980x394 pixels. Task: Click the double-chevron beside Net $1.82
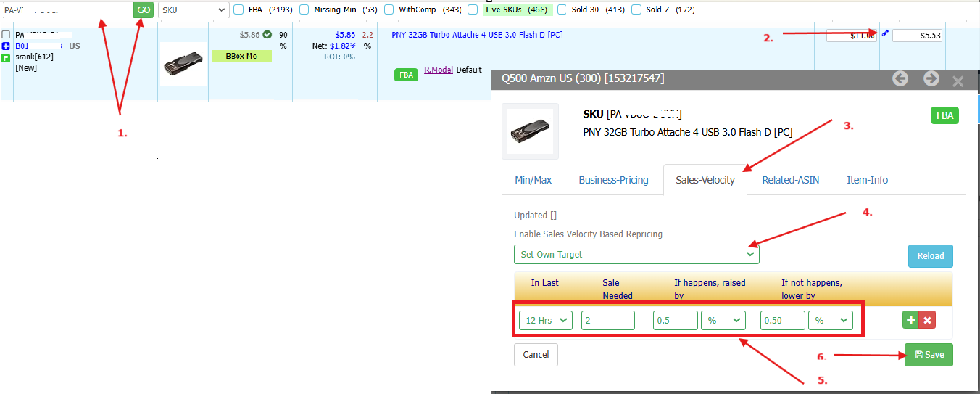pos(353,46)
